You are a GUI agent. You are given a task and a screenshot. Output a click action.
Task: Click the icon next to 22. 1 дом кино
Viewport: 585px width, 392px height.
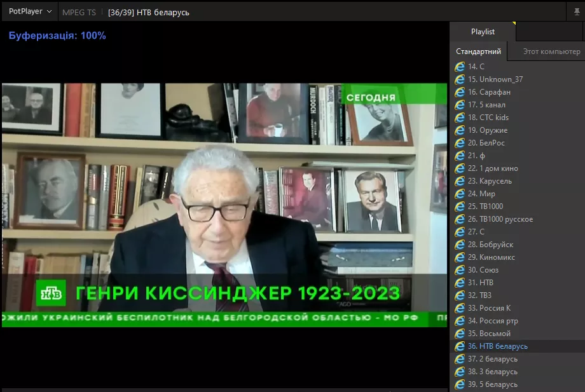[x=460, y=168]
